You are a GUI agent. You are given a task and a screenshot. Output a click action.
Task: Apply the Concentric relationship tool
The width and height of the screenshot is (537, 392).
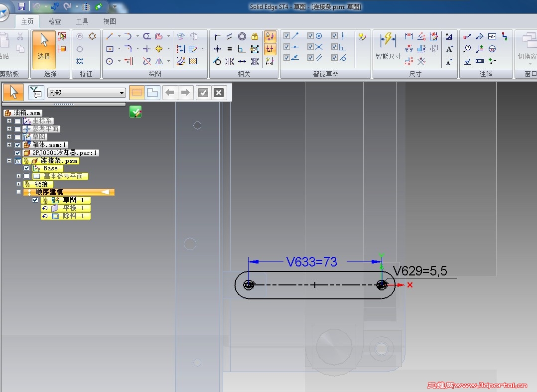click(x=242, y=36)
